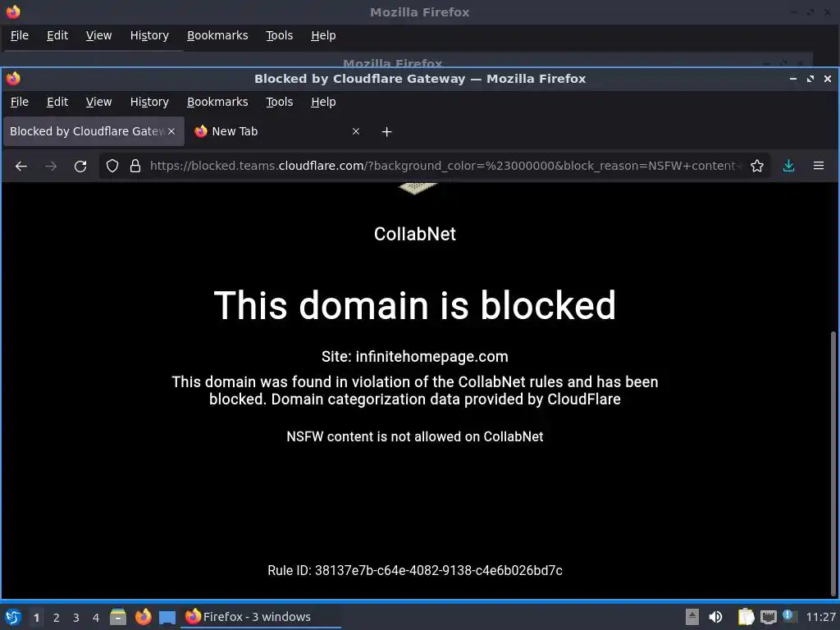
Task: Open Tools menu in background Firefox window
Action: 279,35
